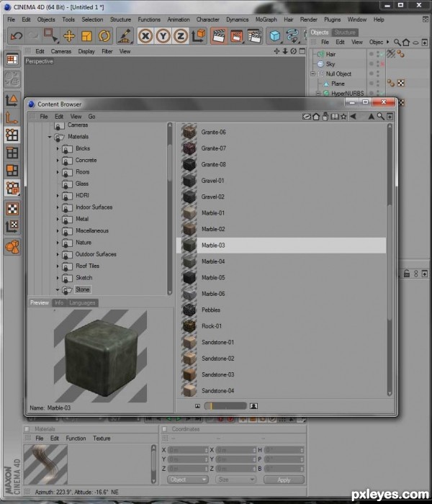This screenshot has height=504, width=432.
Task: Select Sandstone-01 material
Action: [282, 342]
